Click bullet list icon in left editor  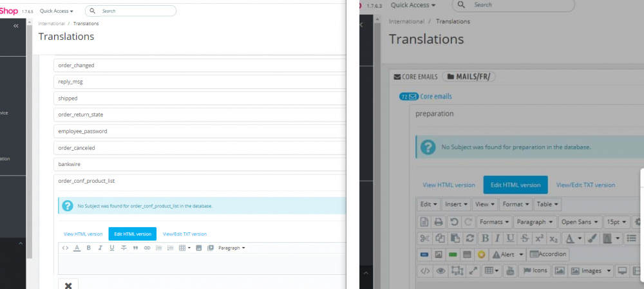coord(159,248)
